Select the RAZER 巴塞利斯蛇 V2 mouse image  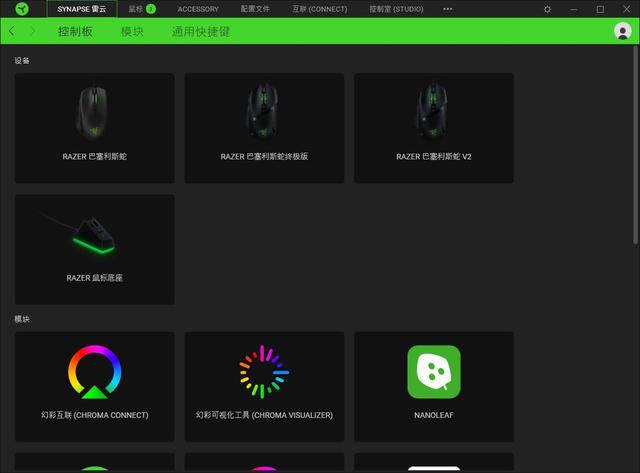(433, 110)
